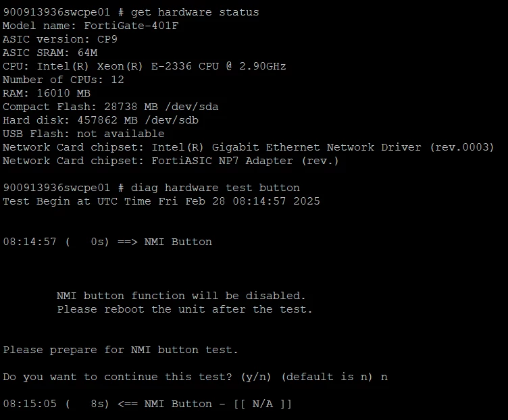Click the USB Flash not available line
Screen dimensions: 508x420
click(x=84, y=134)
